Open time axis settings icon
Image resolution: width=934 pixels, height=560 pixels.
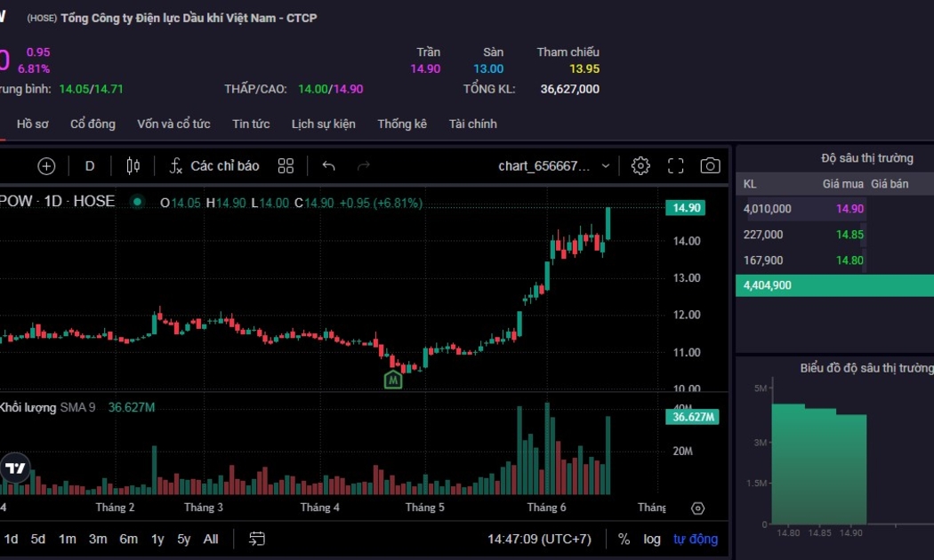[697, 508]
